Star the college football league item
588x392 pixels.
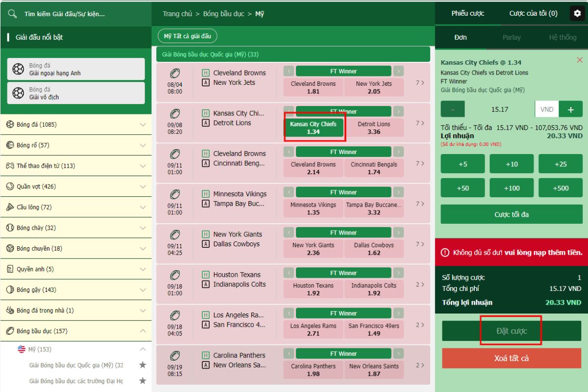point(143,381)
